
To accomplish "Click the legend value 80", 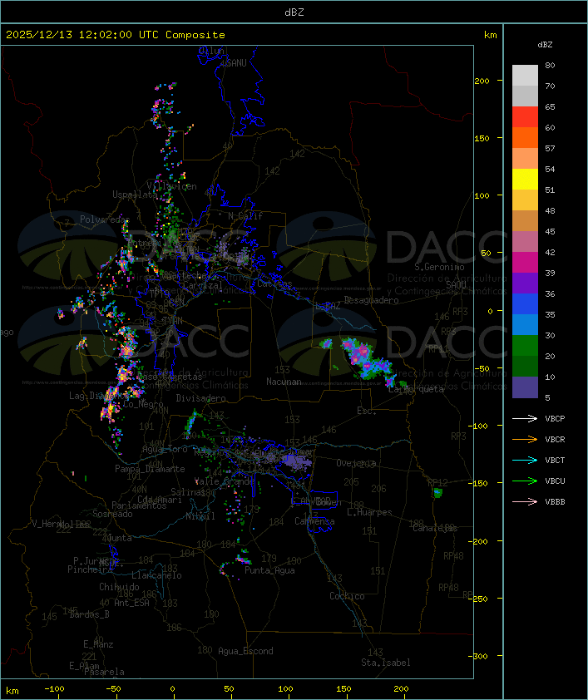I will point(550,65).
